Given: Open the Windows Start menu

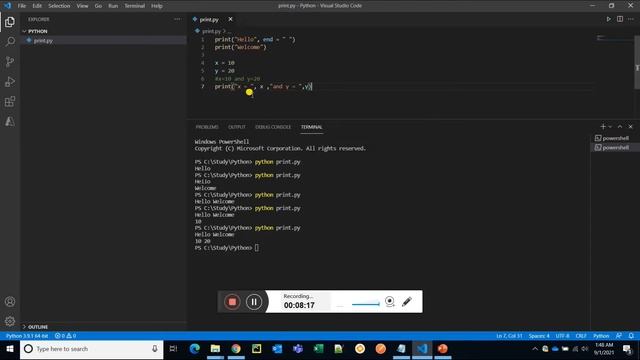Looking at the screenshot, I should (10, 349).
